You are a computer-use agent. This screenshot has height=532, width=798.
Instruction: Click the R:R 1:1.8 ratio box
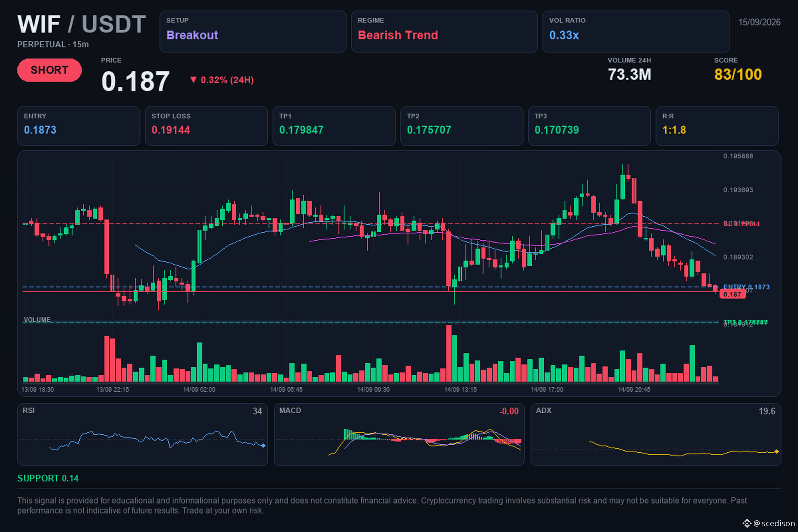(717, 126)
